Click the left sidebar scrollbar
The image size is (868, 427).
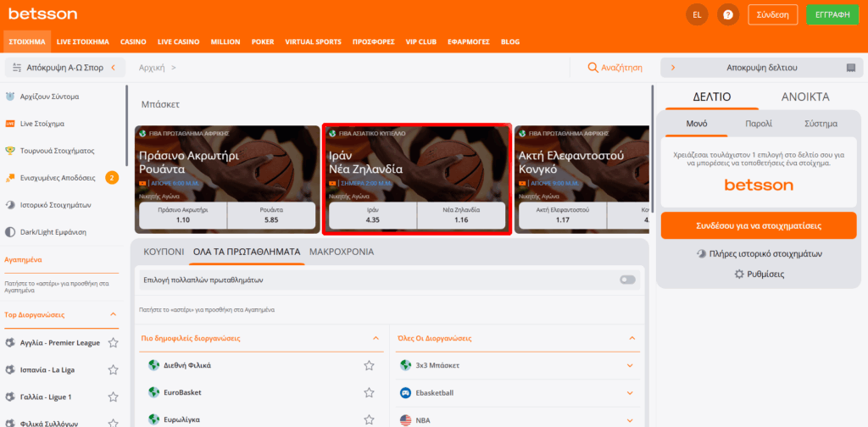tap(127, 125)
